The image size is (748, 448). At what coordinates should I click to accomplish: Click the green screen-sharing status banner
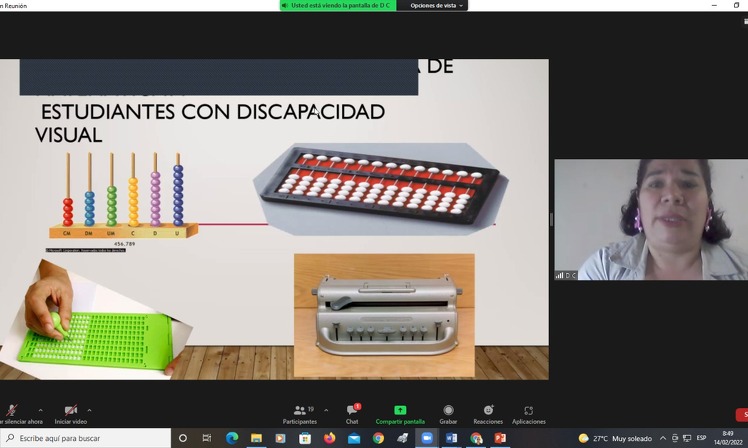coord(338,6)
